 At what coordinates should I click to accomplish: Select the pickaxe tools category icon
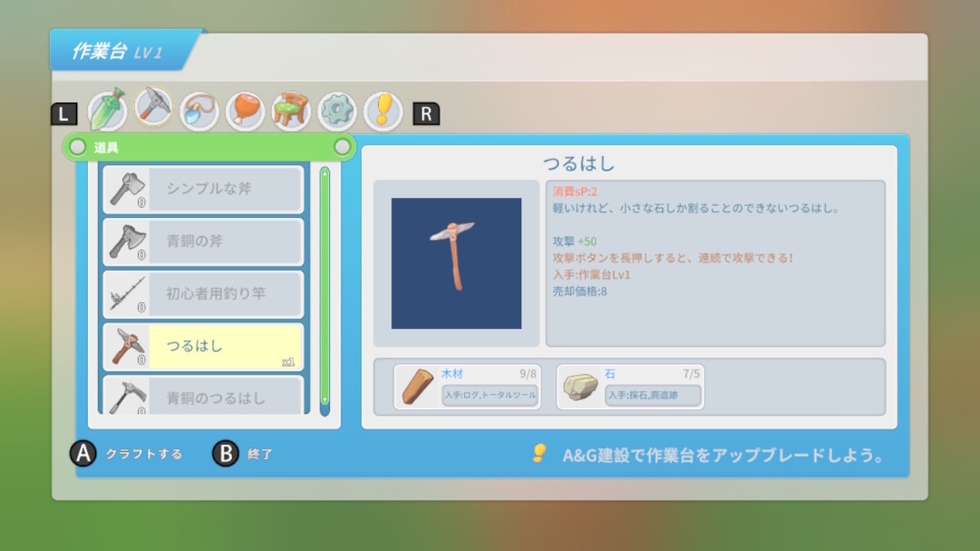click(154, 107)
